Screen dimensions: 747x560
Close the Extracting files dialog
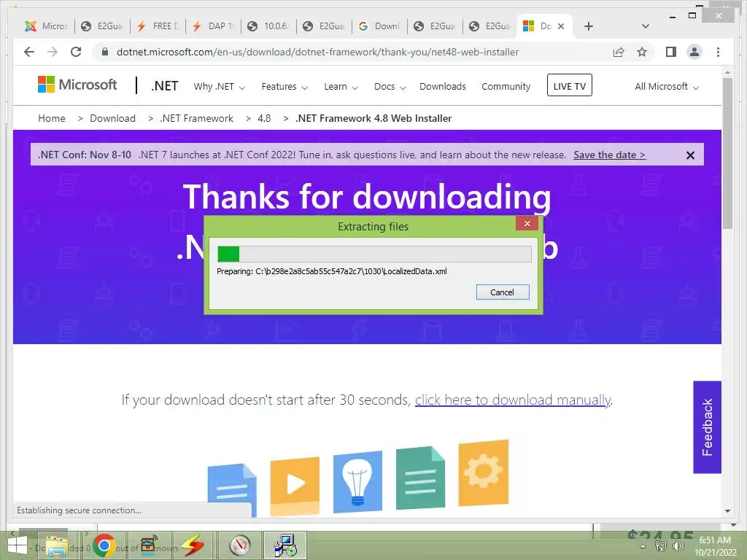coord(527,223)
